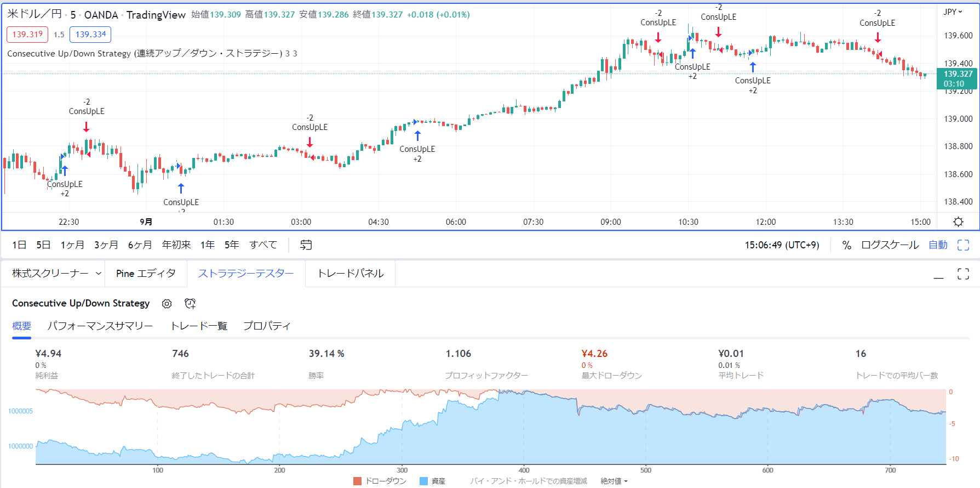Set range to 1日
Viewport: 980px width, 488px height.
[x=19, y=245]
